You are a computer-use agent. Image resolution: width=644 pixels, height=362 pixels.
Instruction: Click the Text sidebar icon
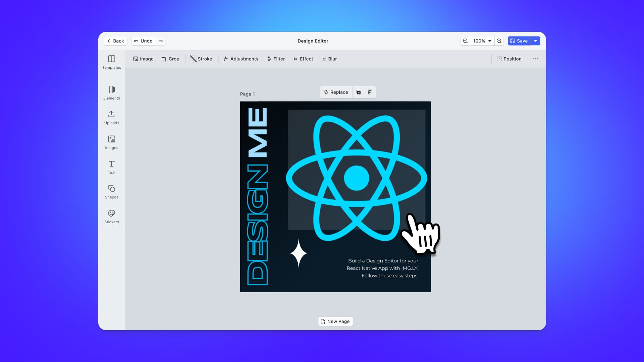[111, 167]
